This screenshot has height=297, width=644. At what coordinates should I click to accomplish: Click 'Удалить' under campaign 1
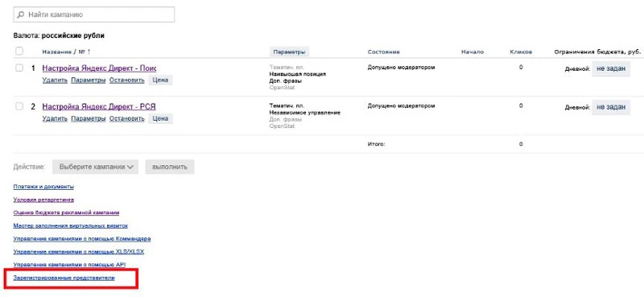[55, 80]
